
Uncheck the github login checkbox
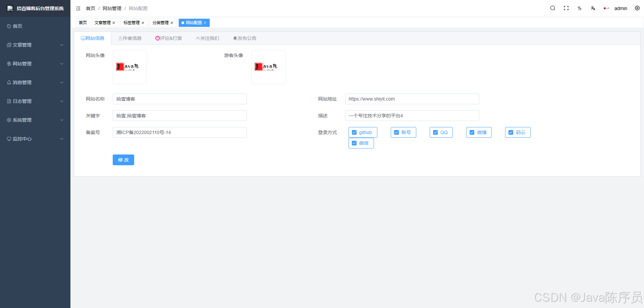[354, 132]
